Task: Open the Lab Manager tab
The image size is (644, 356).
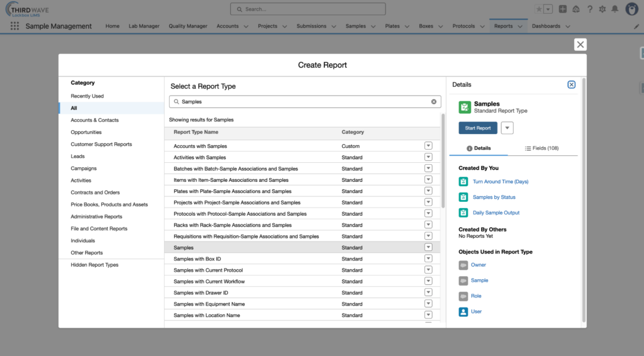Action: click(x=144, y=26)
